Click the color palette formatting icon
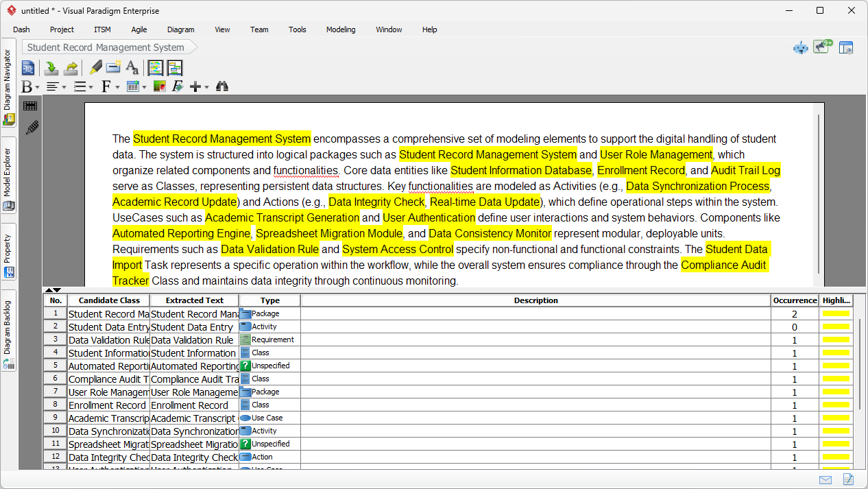 tap(159, 86)
